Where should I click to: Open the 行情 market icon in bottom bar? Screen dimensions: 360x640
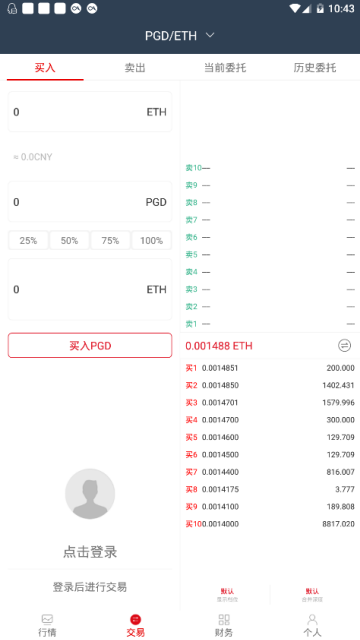pos(47,620)
